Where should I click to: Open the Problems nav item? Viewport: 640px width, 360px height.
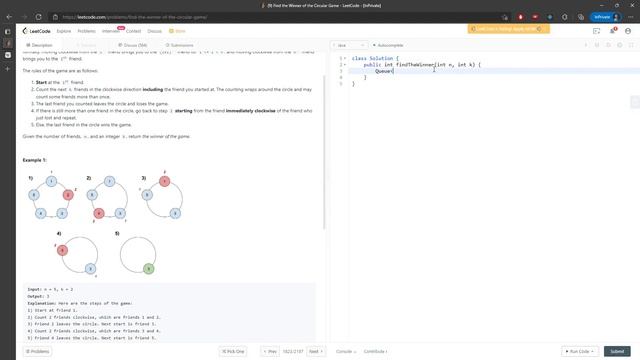click(87, 31)
